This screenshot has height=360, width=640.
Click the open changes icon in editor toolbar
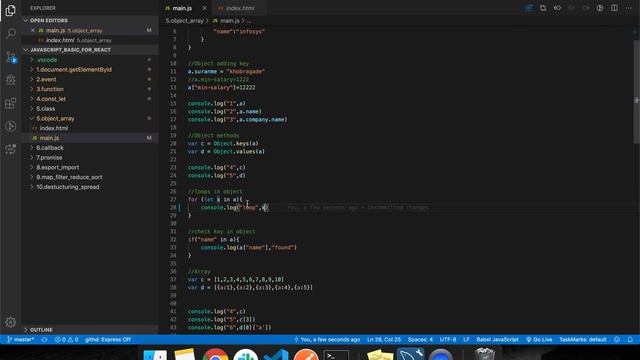tap(543, 8)
